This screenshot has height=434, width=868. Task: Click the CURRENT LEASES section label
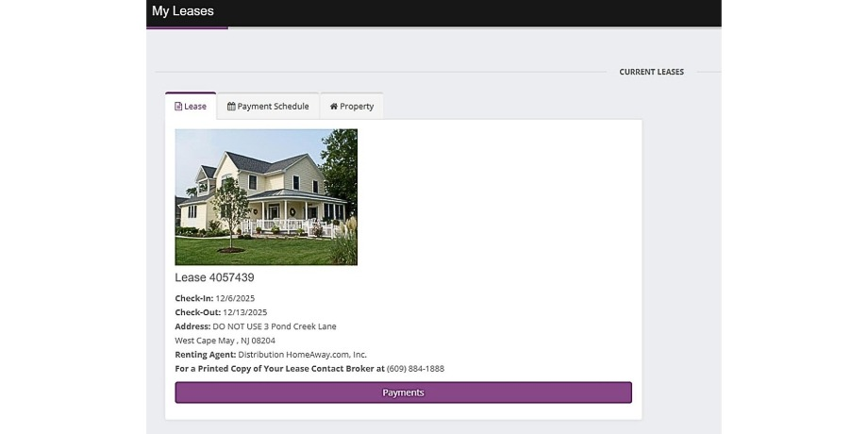click(651, 72)
